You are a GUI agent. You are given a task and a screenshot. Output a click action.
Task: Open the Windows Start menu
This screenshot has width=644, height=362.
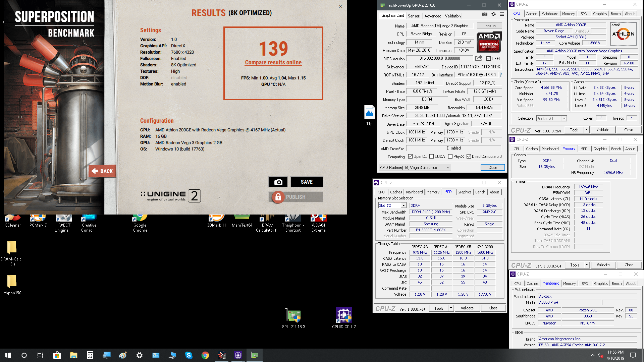[8, 355]
